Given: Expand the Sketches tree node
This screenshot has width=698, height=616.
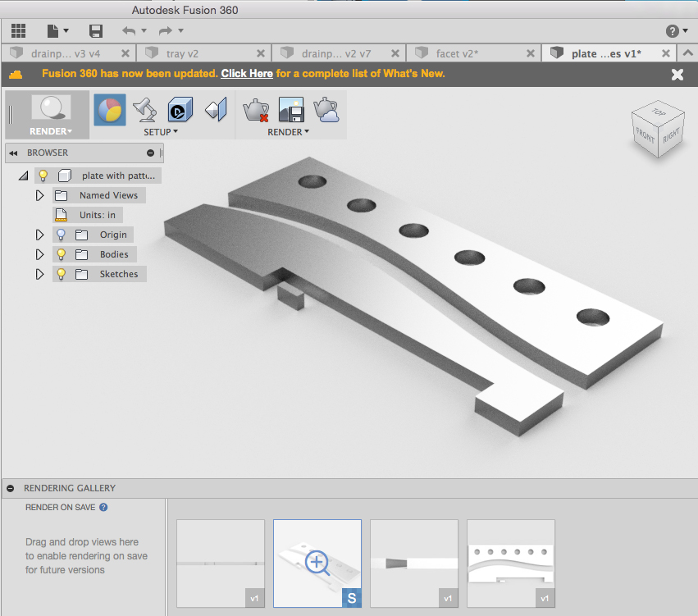Looking at the screenshot, I should coord(39,274).
